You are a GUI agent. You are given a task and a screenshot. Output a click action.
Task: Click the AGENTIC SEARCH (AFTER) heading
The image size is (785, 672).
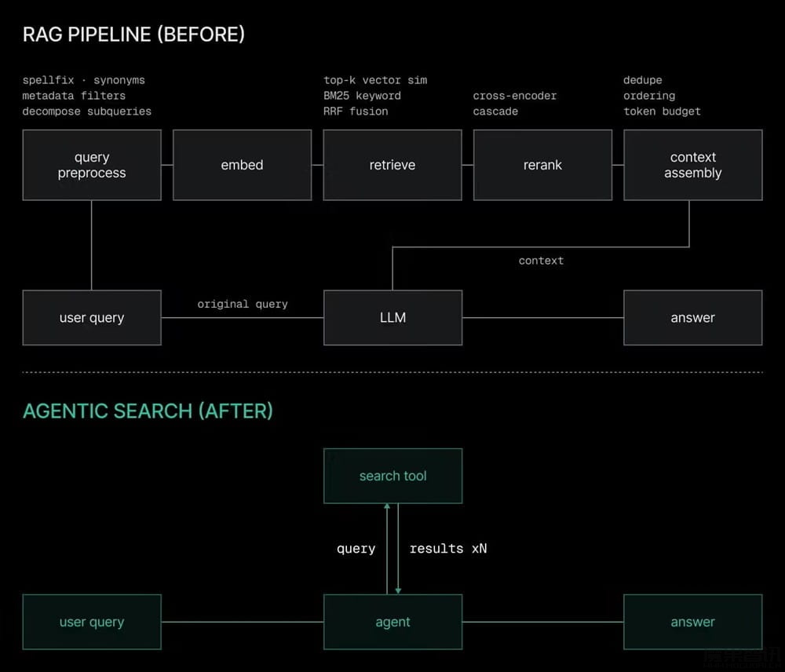148,411
